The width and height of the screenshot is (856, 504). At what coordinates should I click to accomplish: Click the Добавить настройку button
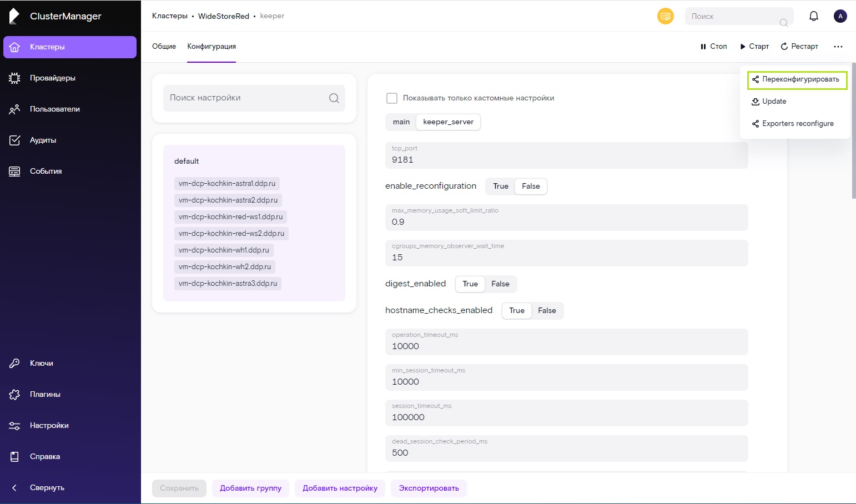tap(340, 488)
